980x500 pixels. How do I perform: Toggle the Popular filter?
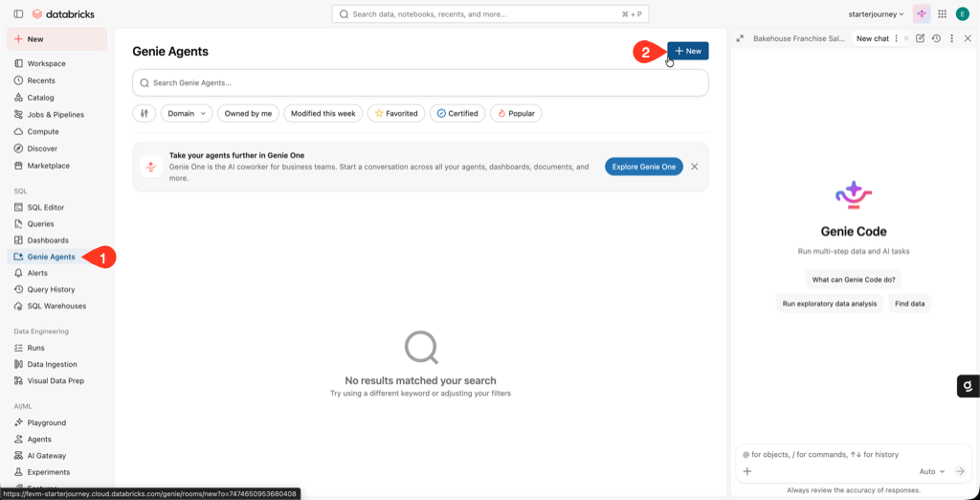point(516,113)
